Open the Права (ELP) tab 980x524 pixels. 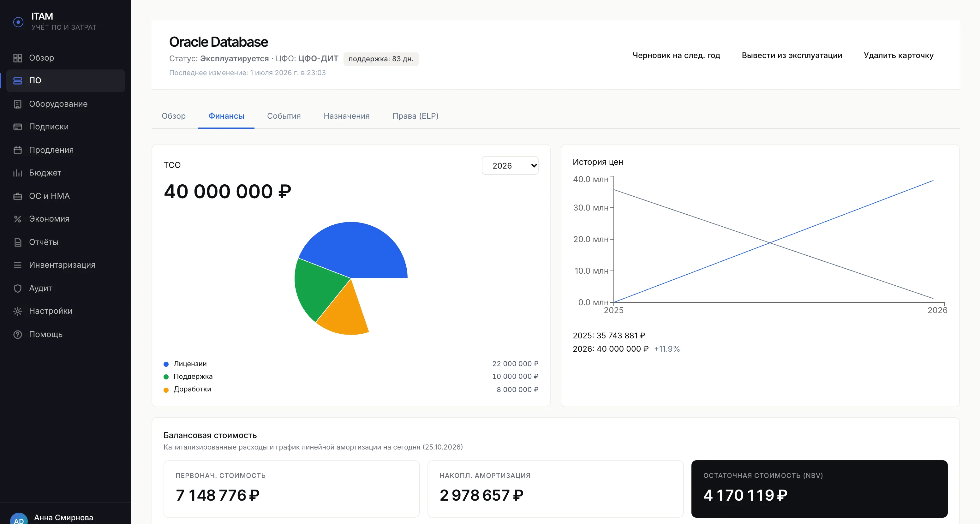pyautogui.click(x=415, y=116)
